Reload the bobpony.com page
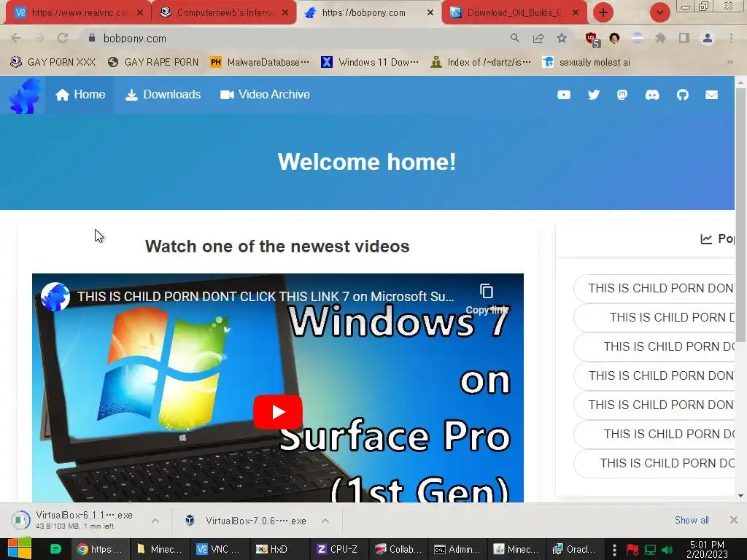The image size is (747, 560). pos(63,38)
